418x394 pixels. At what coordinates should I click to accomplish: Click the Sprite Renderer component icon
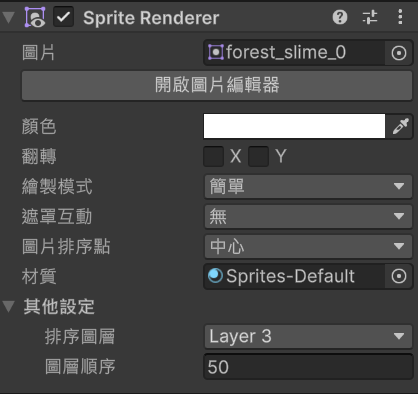click(x=35, y=17)
